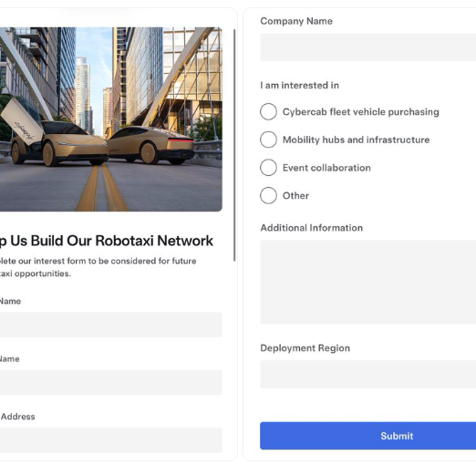Viewport: 476px width, 476px height.
Task: Click the Address input field at the bottom left
Action: [111, 440]
